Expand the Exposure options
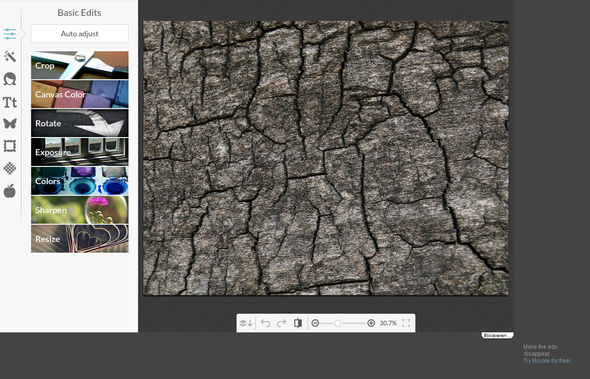Viewport: 590px width, 379px height. 80,152
